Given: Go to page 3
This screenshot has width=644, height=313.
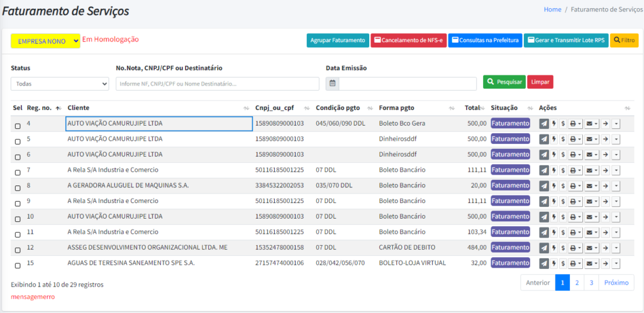Looking at the screenshot, I should coord(591,283).
